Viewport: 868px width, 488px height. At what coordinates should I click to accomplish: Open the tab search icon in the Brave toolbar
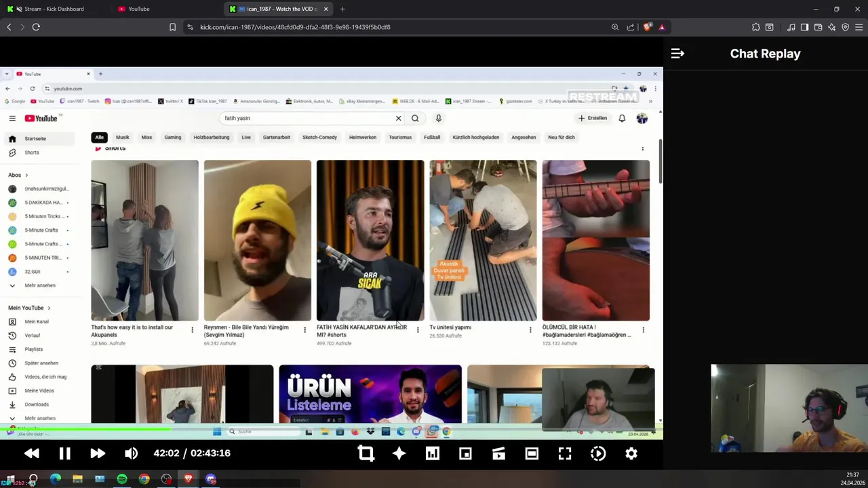770,27
